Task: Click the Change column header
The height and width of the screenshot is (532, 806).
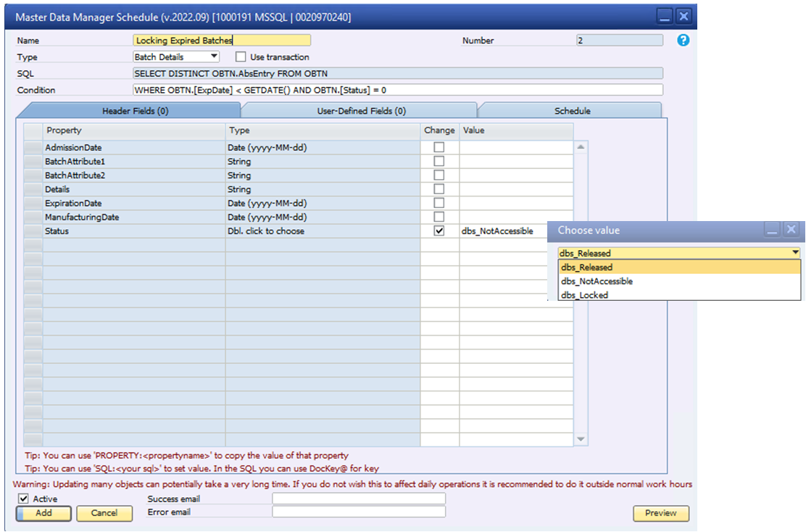Action: (439, 130)
